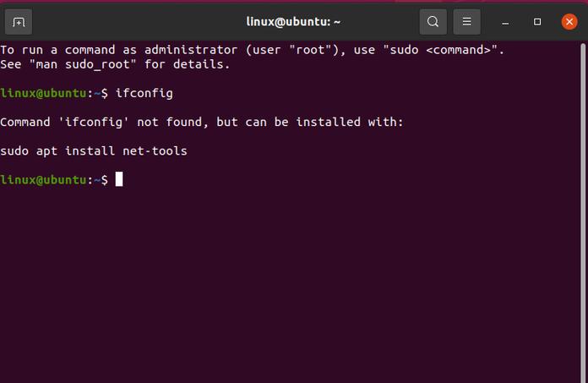Maximize the terminal window
588x383 pixels.
tap(537, 22)
